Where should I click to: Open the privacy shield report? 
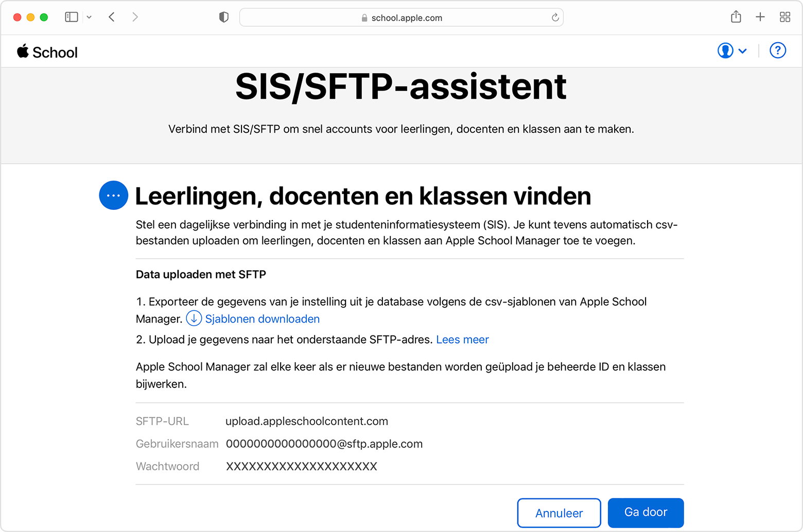pos(223,17)
